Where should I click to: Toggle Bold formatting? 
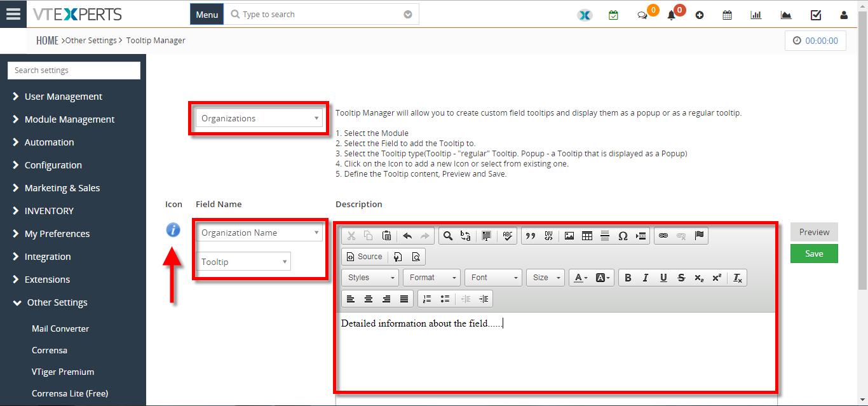coord(628,278)
